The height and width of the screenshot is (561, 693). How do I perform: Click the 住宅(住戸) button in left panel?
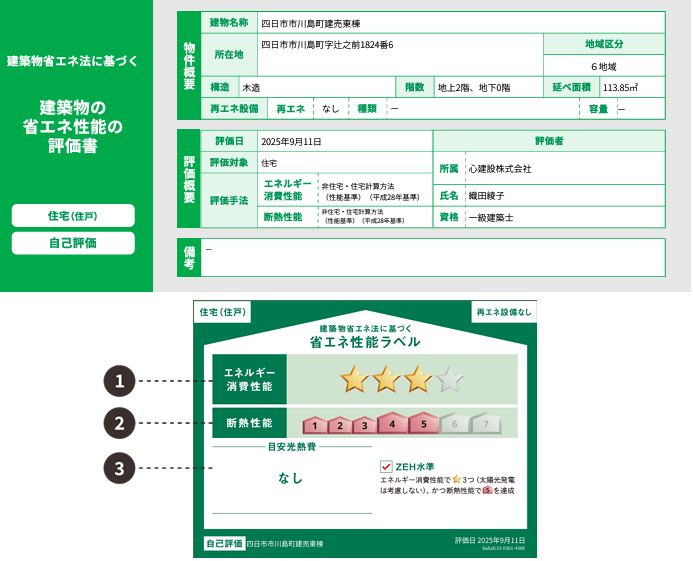point(73,216)
